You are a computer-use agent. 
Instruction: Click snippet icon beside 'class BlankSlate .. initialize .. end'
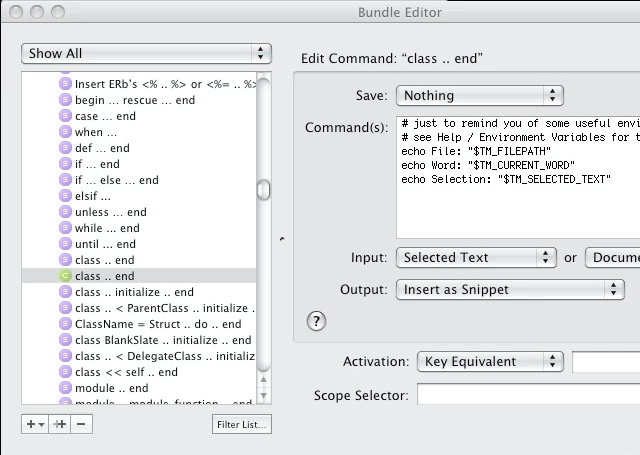pos(65,340)
